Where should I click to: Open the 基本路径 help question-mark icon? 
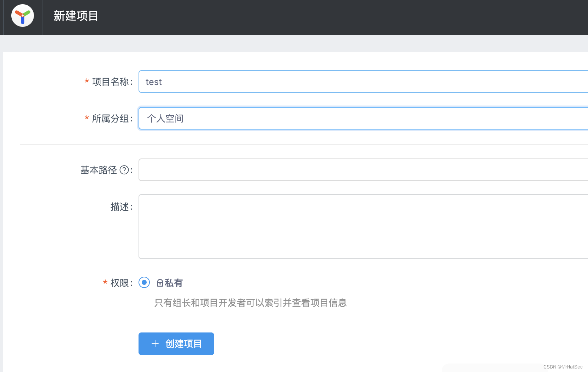tap(124, 170)
